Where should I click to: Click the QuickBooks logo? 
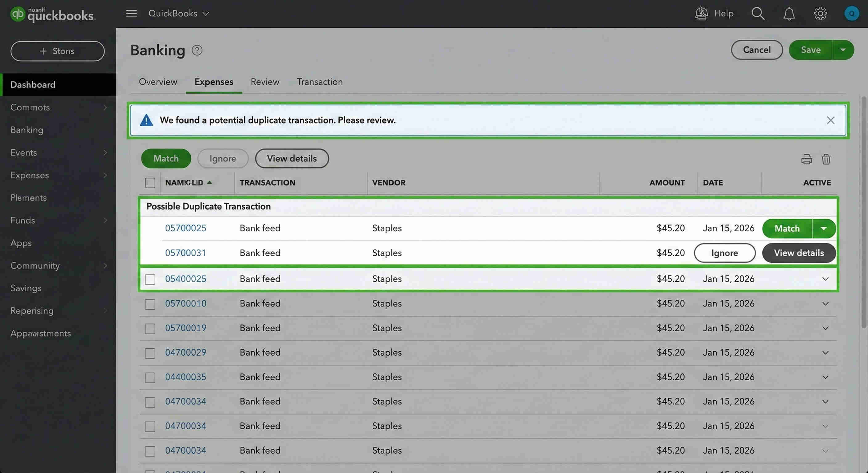53,14
